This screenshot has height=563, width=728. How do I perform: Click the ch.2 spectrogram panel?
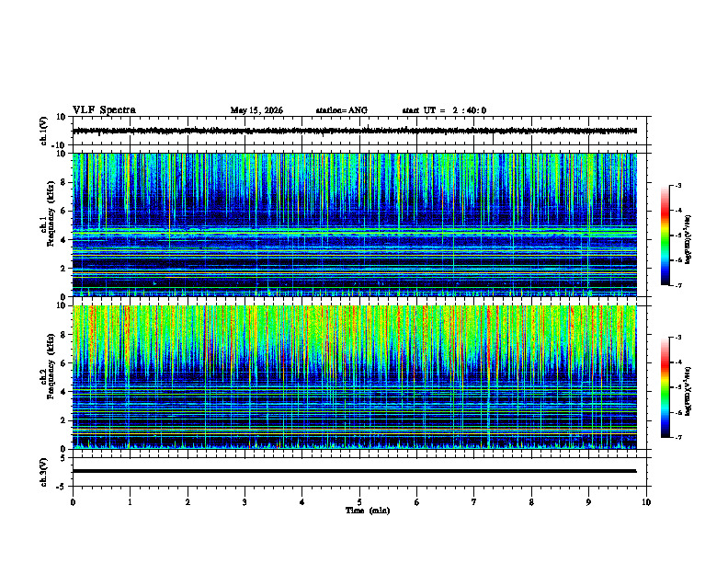pos(355,377)
